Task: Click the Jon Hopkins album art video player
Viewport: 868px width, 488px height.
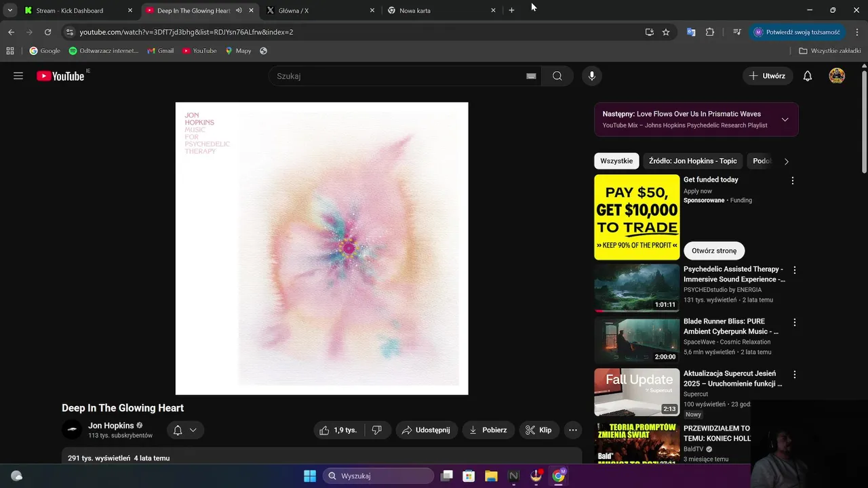Action: coord(321,248)
